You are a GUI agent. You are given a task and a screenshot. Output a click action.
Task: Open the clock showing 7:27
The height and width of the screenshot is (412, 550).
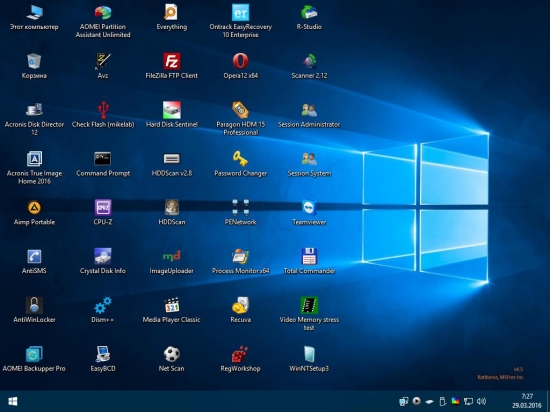527,401
